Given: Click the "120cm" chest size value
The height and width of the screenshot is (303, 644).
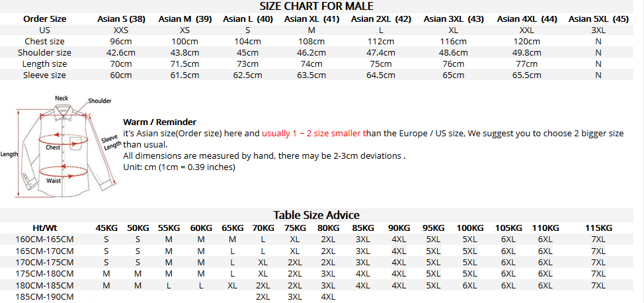Looking at the screenshot, I should coord(526,42).
